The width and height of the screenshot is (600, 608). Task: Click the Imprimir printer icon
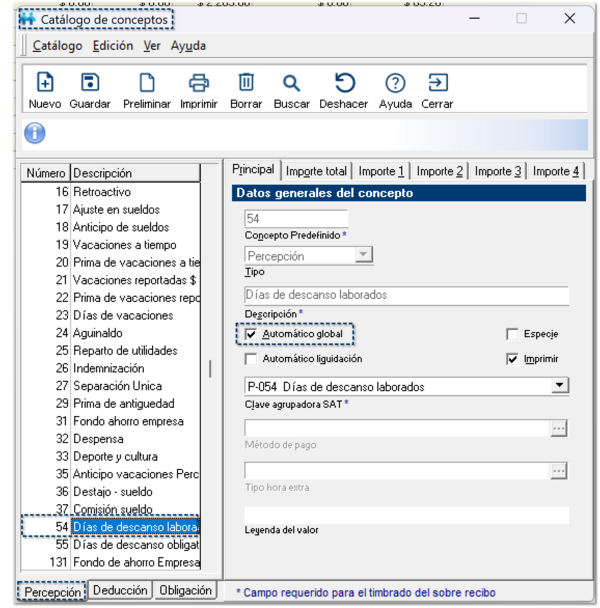point(199,83)
